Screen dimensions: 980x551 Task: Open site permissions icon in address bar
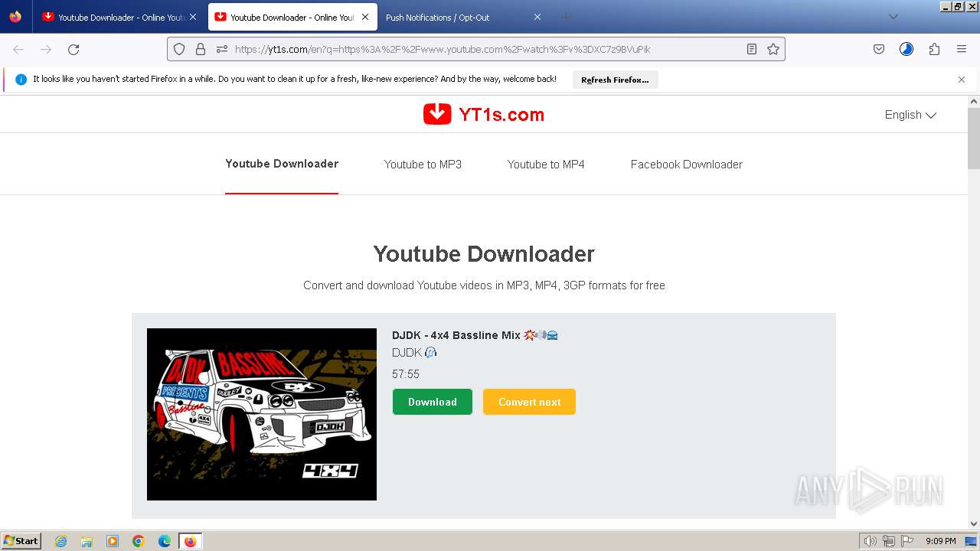(222, 49)
